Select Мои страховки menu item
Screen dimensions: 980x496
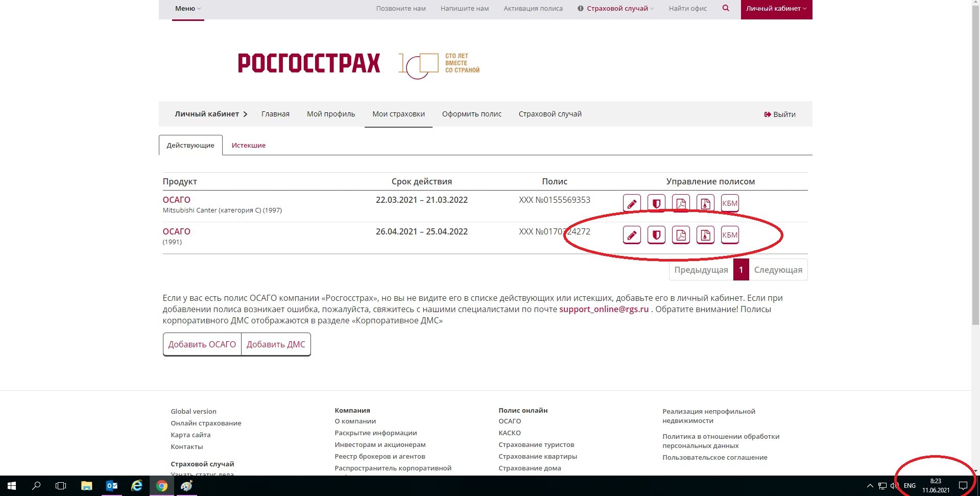398,114
